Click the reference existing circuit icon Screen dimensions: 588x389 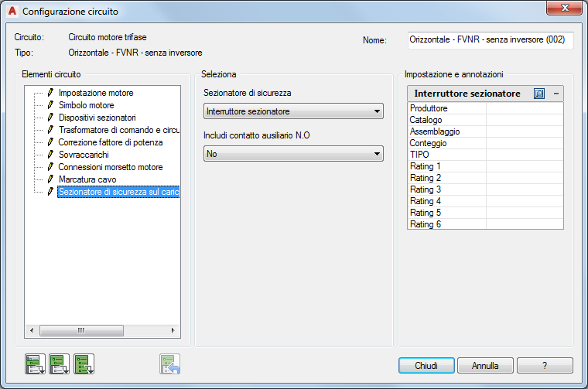tap(169, 364)
